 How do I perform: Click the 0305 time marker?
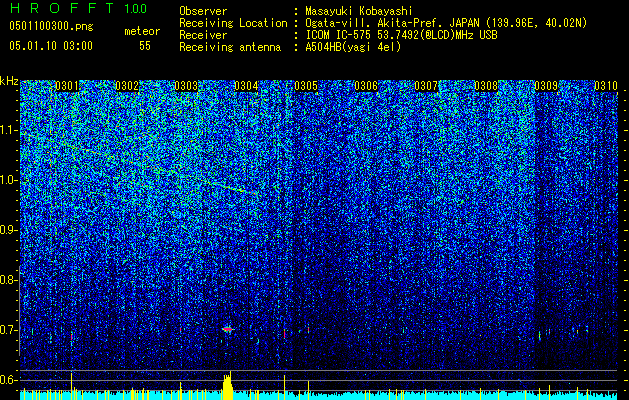click(306, 86)
